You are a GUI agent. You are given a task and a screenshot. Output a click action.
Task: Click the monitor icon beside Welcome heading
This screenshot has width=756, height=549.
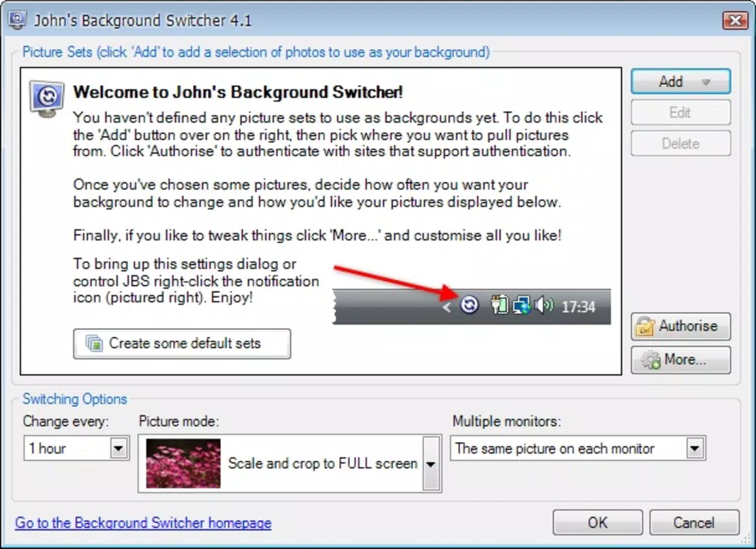[x=47, y=99]
